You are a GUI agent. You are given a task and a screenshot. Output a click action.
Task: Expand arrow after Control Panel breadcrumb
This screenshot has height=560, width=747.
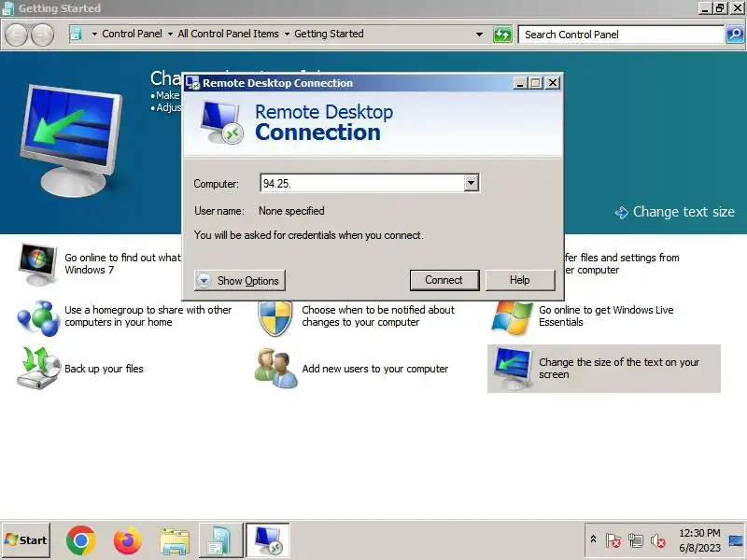(x=170, y=35)
